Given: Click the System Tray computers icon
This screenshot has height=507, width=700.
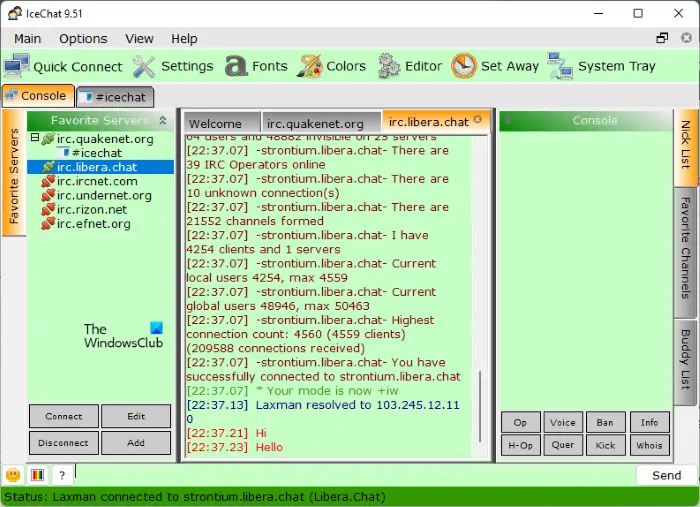Looking at the screenshot, I should (x=560, y=66).
